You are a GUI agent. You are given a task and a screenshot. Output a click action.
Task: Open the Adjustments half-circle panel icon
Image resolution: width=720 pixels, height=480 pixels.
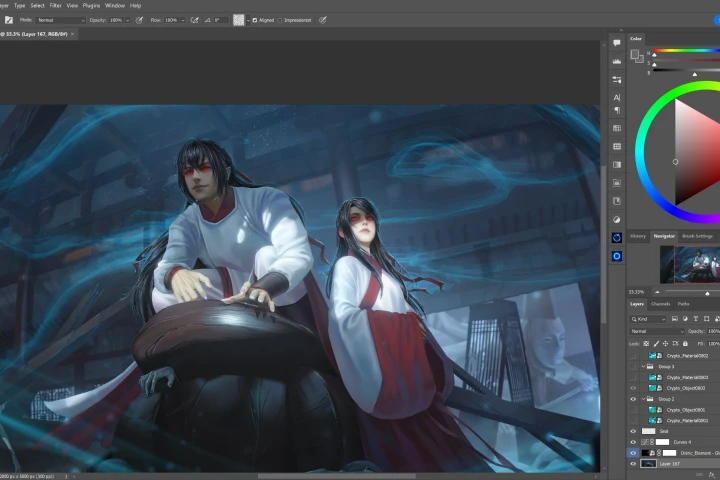point(617,220)
